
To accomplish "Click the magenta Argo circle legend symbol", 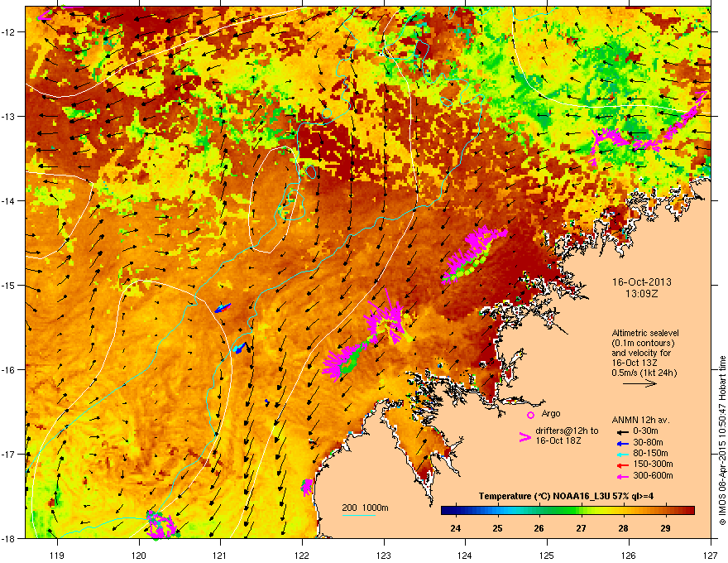I will coord(530,415).
